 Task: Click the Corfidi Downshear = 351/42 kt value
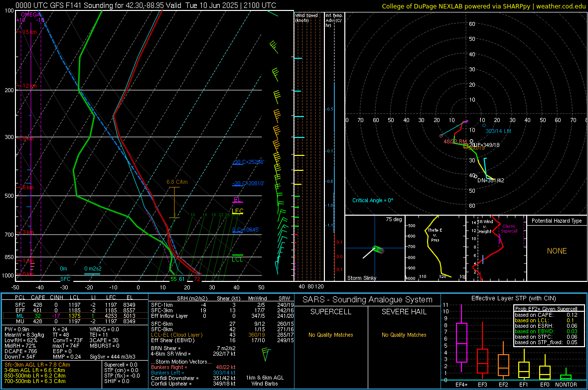click(193, 378)
